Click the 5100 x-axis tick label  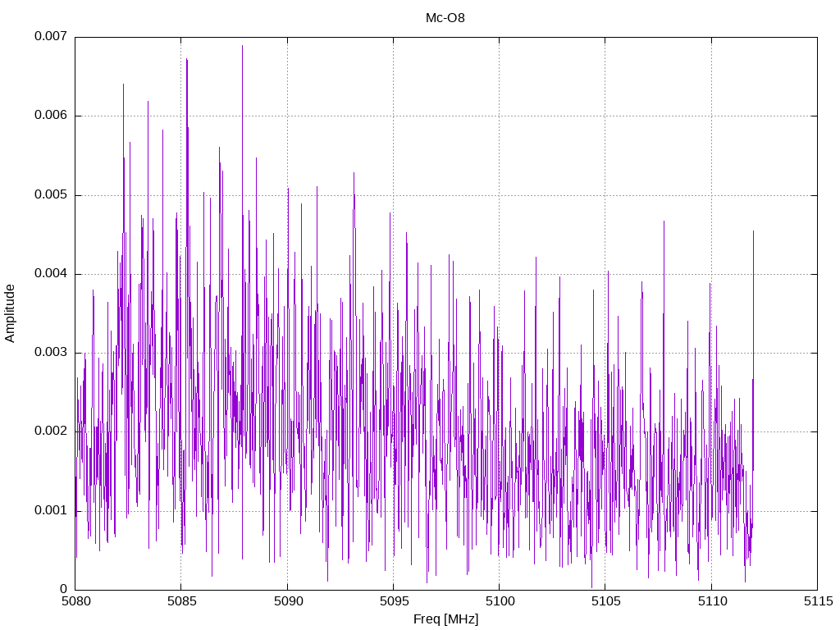point(500,601)
